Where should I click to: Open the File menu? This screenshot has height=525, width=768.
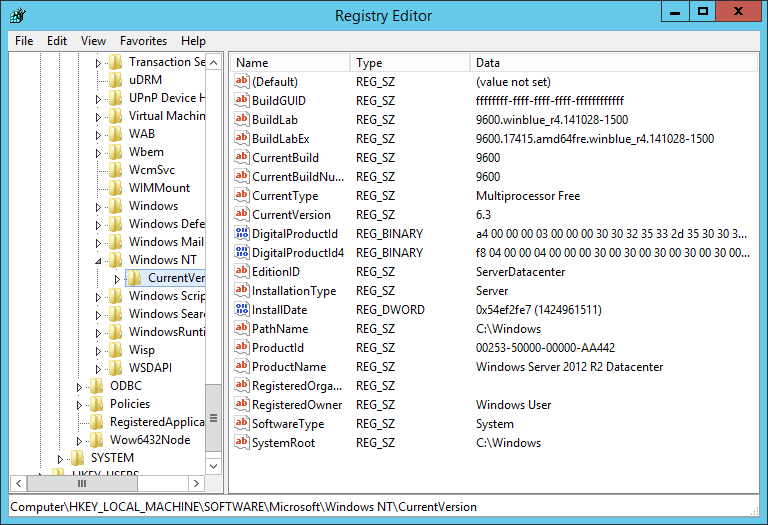[x=24, y=41]
